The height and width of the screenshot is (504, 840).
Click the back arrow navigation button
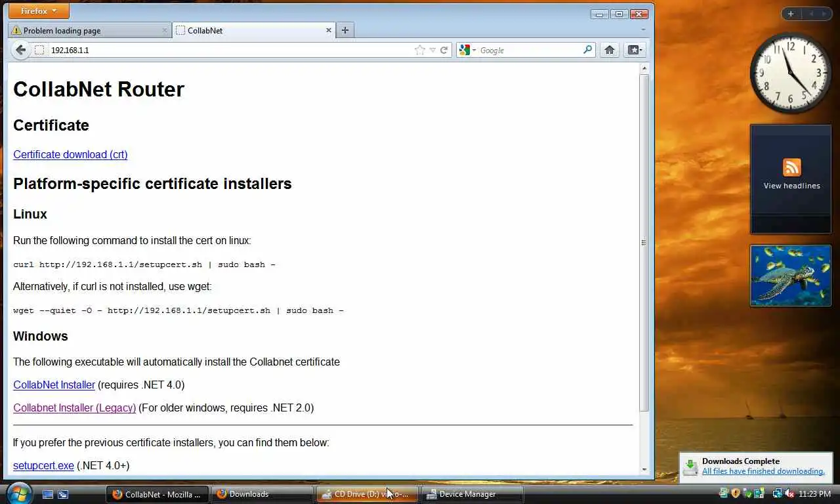tap(20, 50)
